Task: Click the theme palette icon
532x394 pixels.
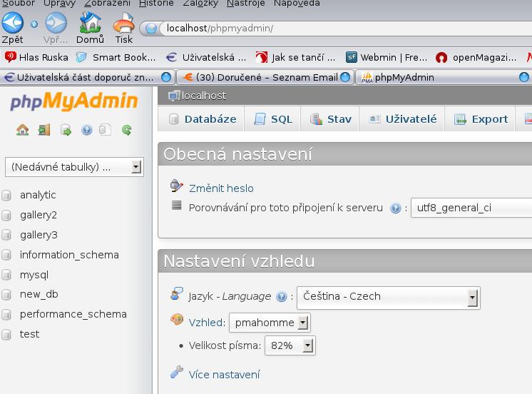Action: pyautogui.click(x=177, y=320)
